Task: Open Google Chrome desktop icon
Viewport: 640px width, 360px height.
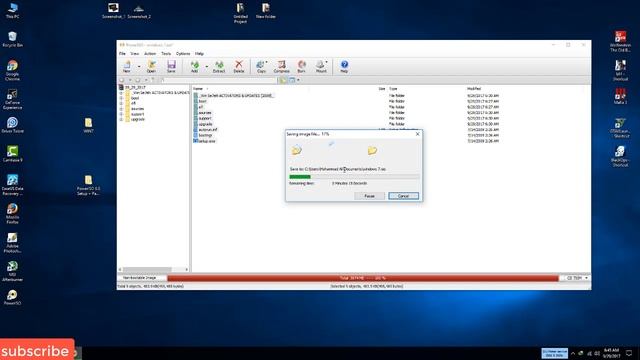Action: 12,70
